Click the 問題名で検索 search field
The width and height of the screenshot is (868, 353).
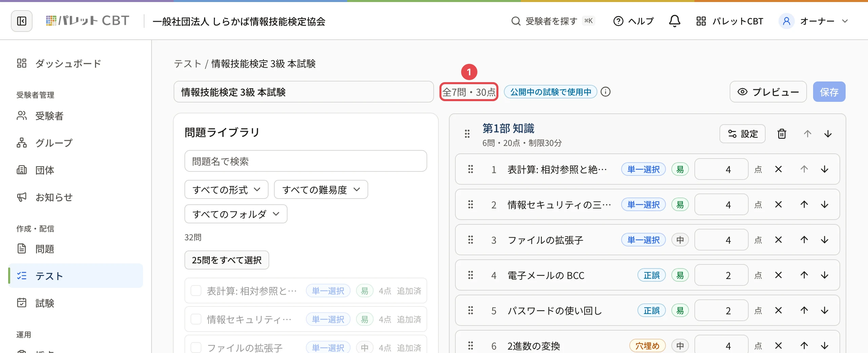point(305,161)
